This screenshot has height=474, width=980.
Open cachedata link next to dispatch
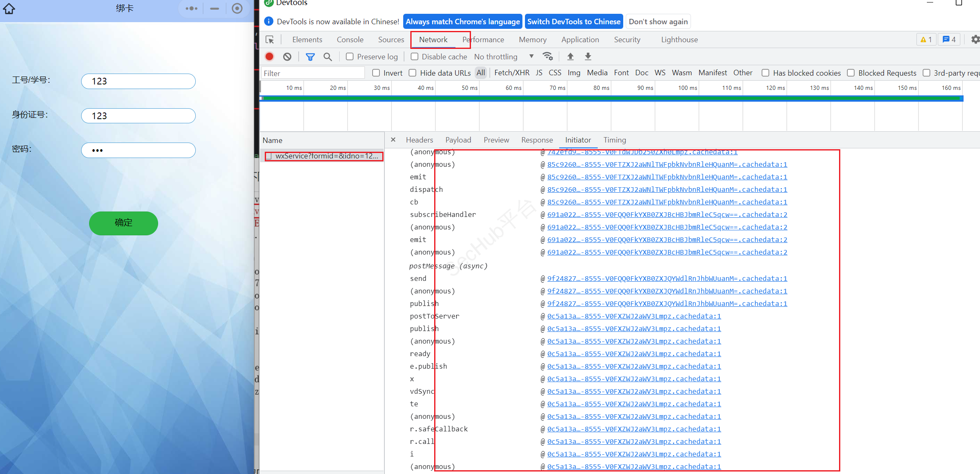click(x=667, y=189)
